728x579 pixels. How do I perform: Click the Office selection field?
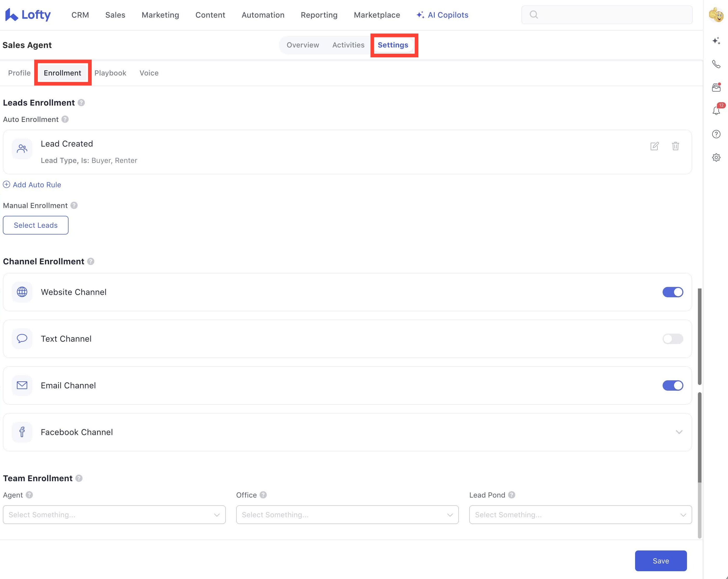347,515
